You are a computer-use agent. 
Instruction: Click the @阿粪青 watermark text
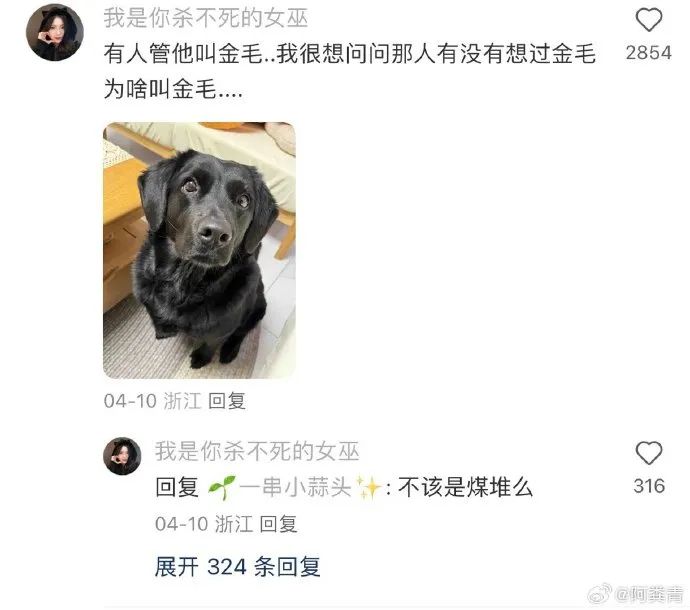coord(648,595)
